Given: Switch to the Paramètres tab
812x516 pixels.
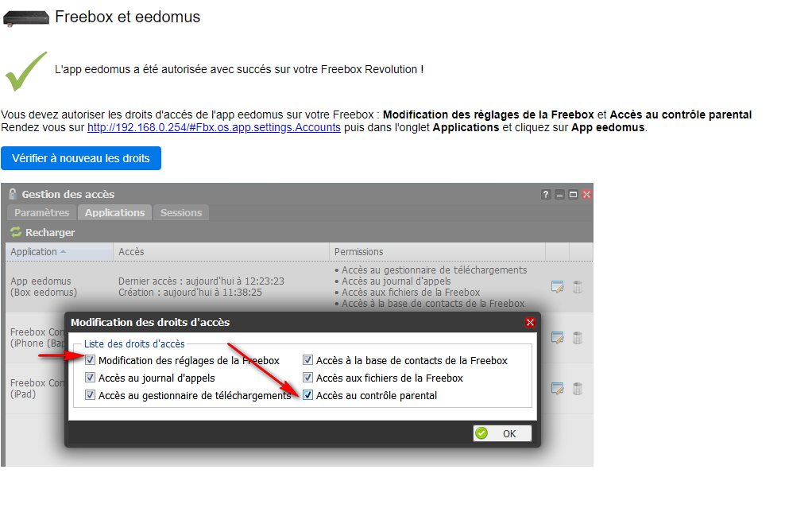Looking at the screenshot, I should point(41,212).
